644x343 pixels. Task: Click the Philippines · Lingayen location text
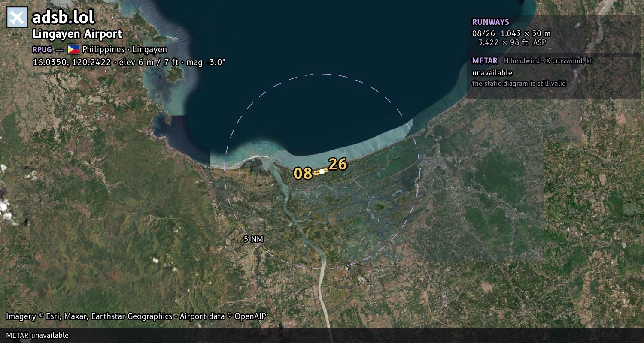(125, 49)
